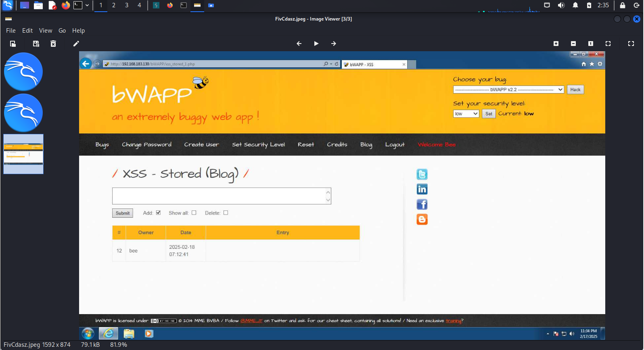Switch to workspace 3
This screenshot has width=644, height=350.
[x=127, y=5]
